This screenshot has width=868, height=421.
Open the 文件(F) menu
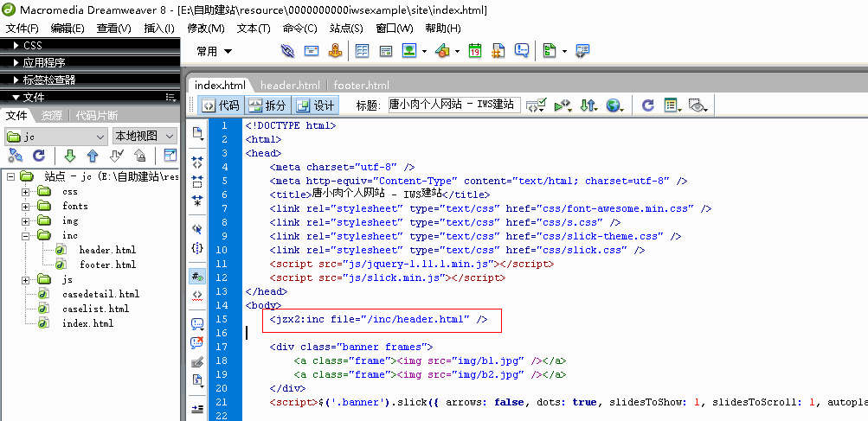click(22, 29)
